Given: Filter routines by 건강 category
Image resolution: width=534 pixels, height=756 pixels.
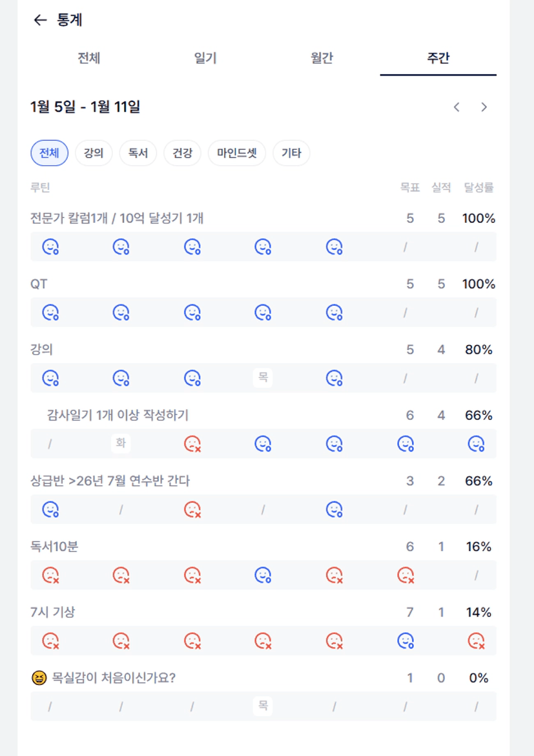Looking at the screenshot, I should [x=182, y=154].
